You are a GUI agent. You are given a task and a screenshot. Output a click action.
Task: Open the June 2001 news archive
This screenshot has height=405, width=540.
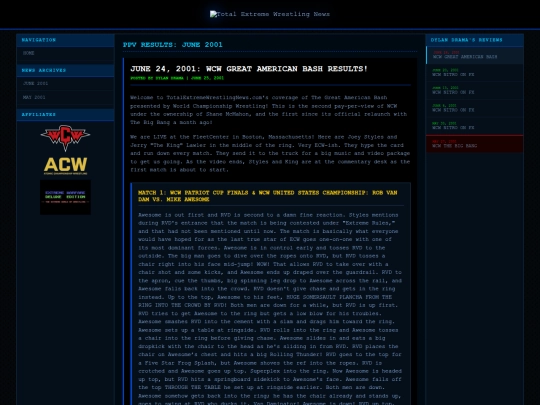coord(65,84)
